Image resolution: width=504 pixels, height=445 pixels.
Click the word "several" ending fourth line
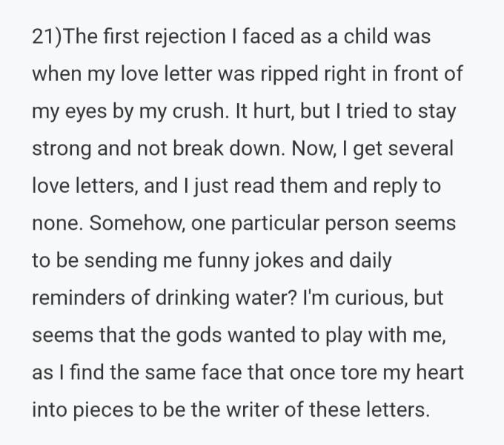[421, 148]
